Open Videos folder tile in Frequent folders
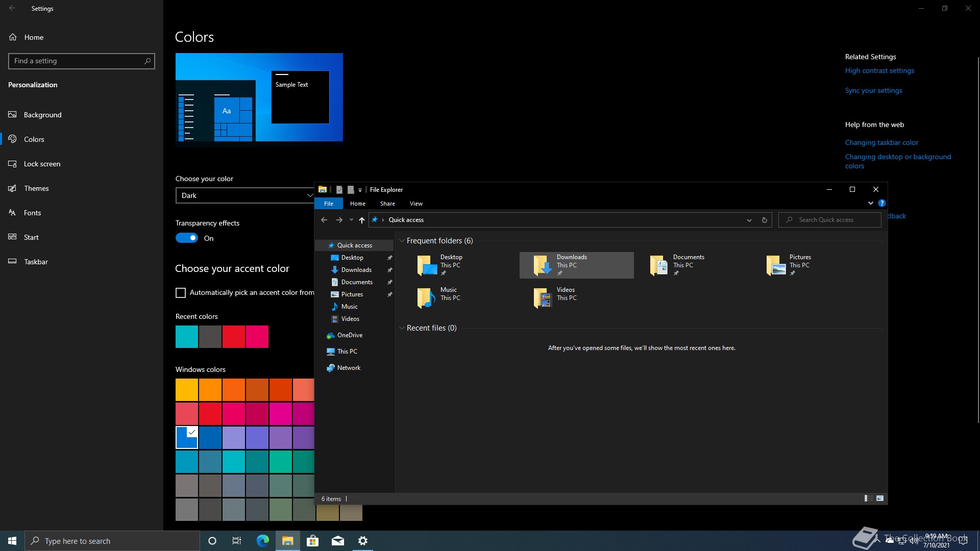This screenshot has width=980, height=551. 576,297
